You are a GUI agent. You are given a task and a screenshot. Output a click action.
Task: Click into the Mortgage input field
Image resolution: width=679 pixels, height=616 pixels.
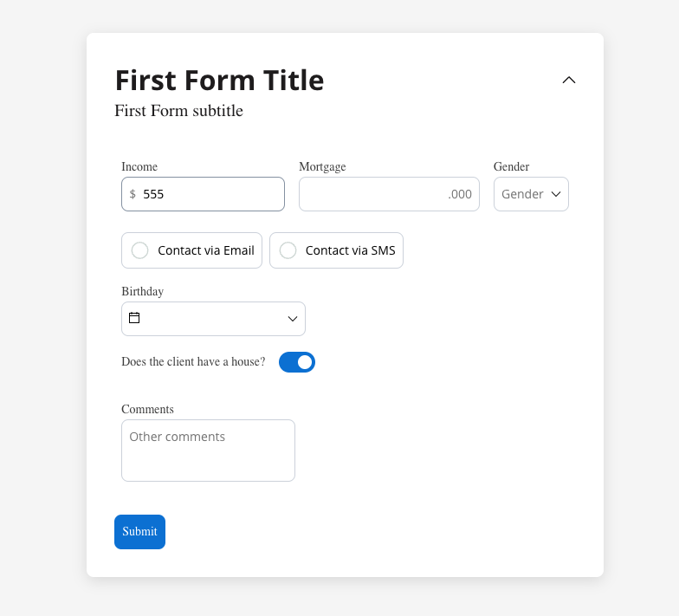click(389, 194)
